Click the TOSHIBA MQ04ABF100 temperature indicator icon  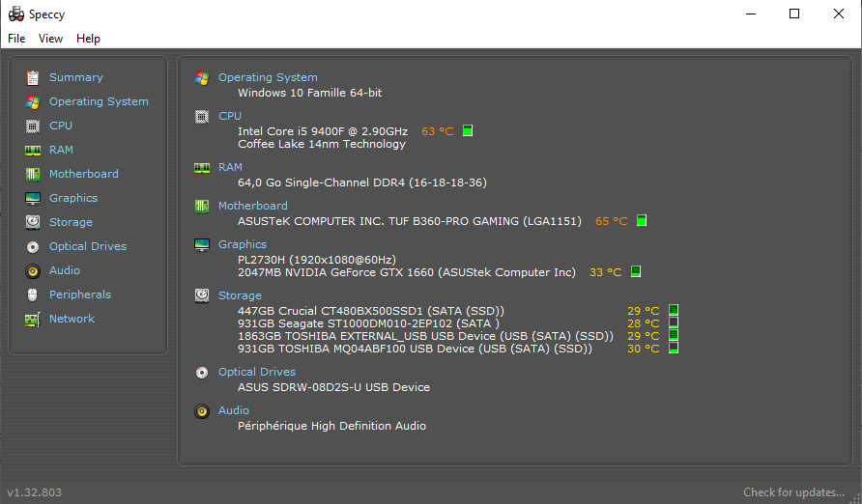674,349
